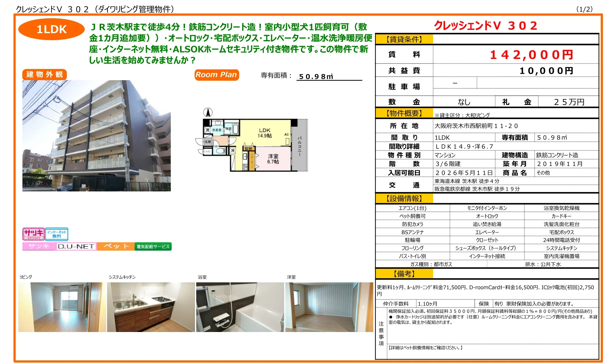The width and height of the screenshot is (615, 364).
Task: Open the 浴室 bathroom photo
Action: [x=240, y=307]
